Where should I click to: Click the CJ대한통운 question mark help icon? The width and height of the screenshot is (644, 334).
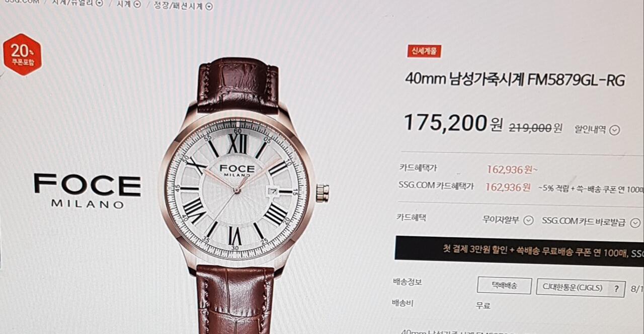[x=615, y=289]
